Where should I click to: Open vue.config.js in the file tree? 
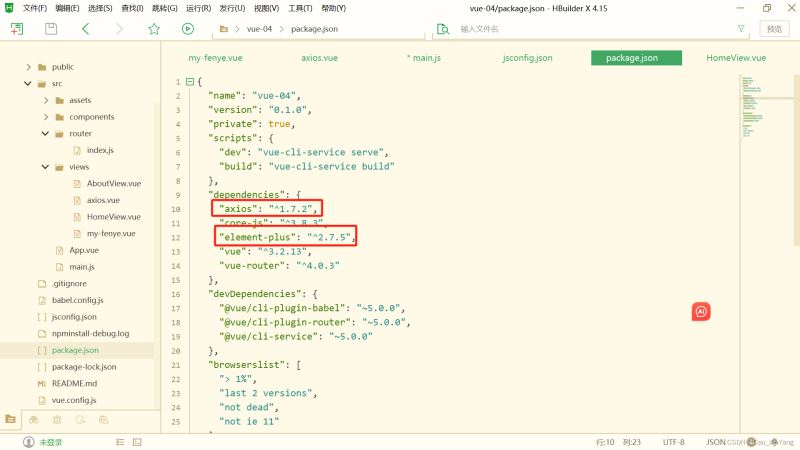(74, 400)
